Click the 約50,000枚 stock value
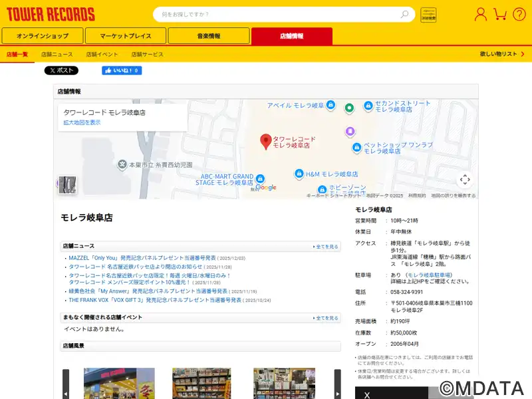This screenshot has height=399, width=532. 404,333
